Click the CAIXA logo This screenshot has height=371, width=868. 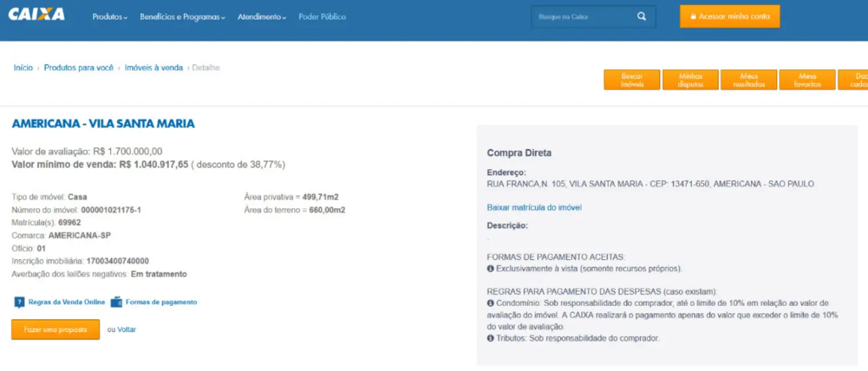tap(37, 15)
